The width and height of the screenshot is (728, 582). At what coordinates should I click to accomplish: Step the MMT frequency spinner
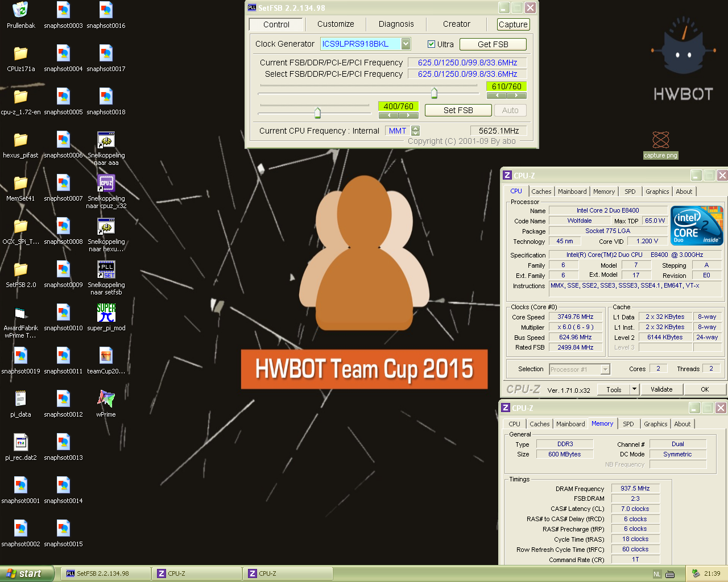[x=415, y=131]
